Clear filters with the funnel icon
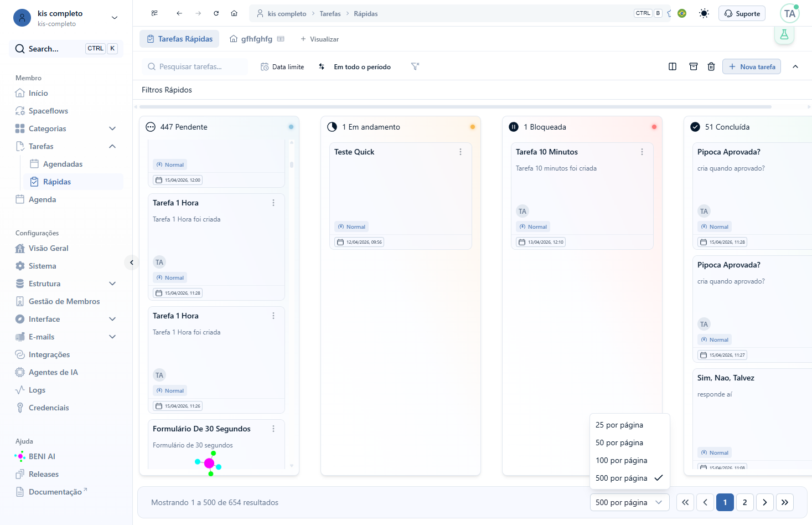Viewport: 812px width, 525px height. [415, 66]
